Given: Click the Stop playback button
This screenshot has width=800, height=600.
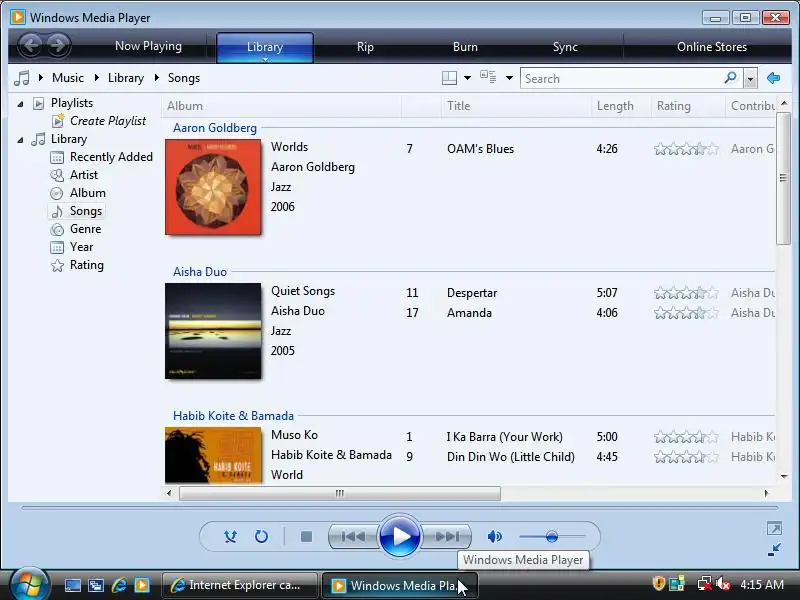Looking at the screenshot, I should point(306,536).
